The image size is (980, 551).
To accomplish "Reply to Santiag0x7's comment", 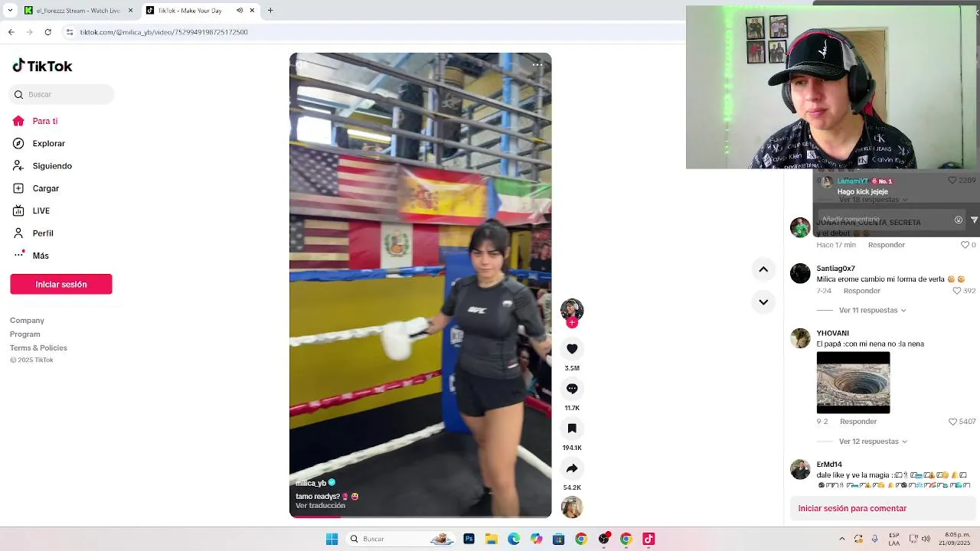I will point(862,291).
